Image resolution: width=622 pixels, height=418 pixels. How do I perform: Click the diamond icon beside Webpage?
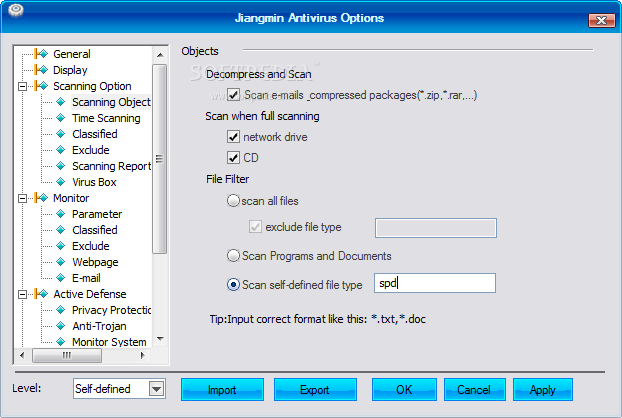(x=61, y=262)
